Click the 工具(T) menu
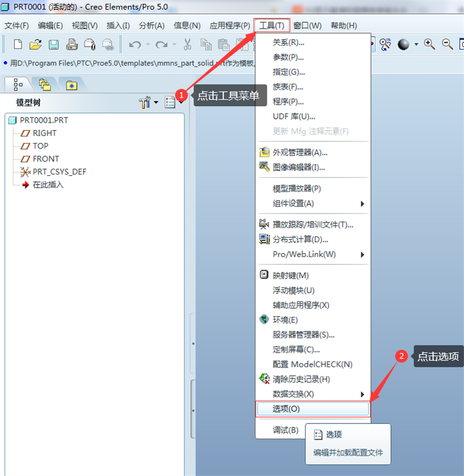464x476 pixels. [272, 25]
